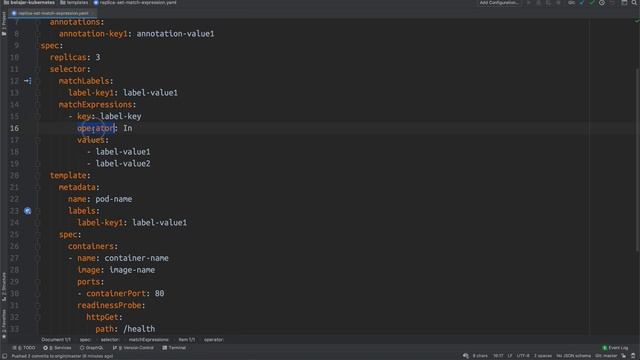Collapse the values block fold marker line 17

[x=37, y=140]
